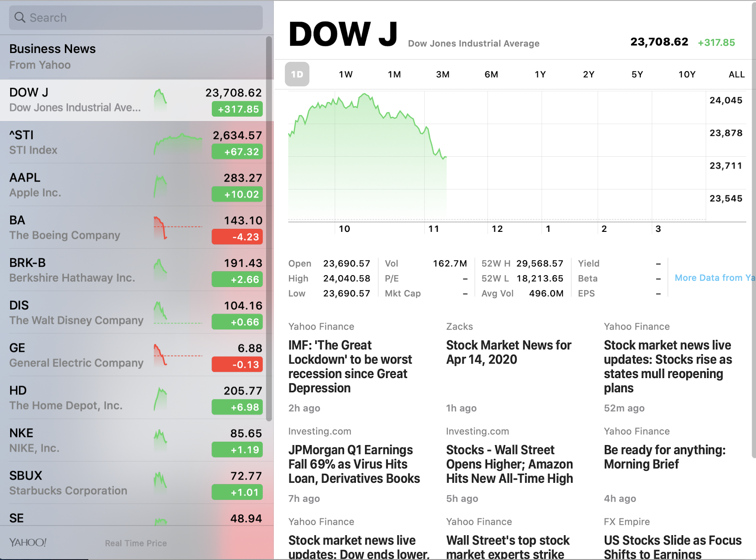Switch chart range to 1W

coord(346,74)
